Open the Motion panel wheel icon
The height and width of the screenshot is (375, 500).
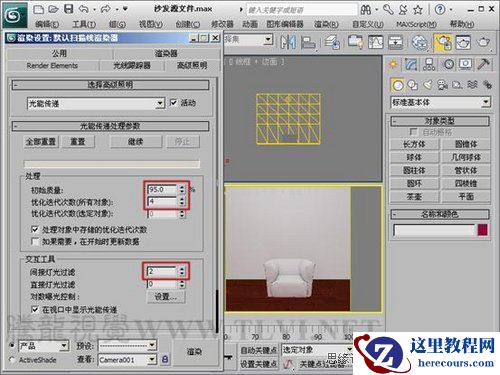click(x=449, y=64)
